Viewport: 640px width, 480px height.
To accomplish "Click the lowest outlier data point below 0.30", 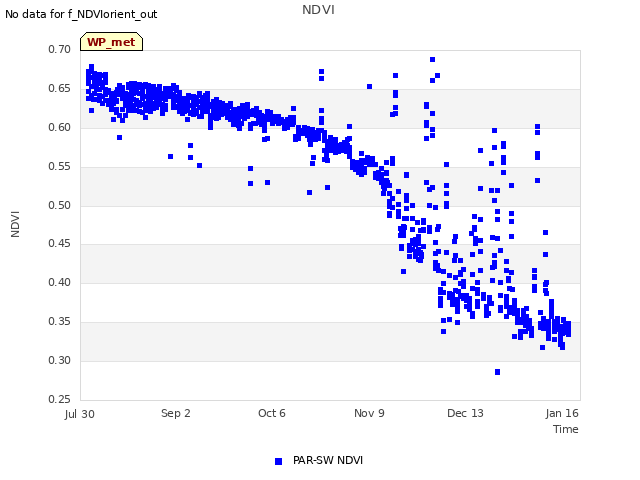I will click(x=497, y=372).
